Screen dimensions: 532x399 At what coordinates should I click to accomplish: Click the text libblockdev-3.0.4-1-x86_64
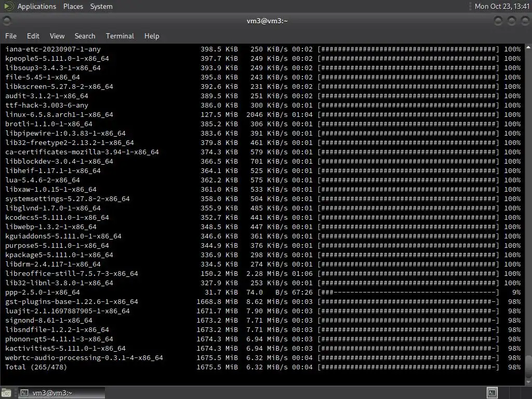[59, 162]
